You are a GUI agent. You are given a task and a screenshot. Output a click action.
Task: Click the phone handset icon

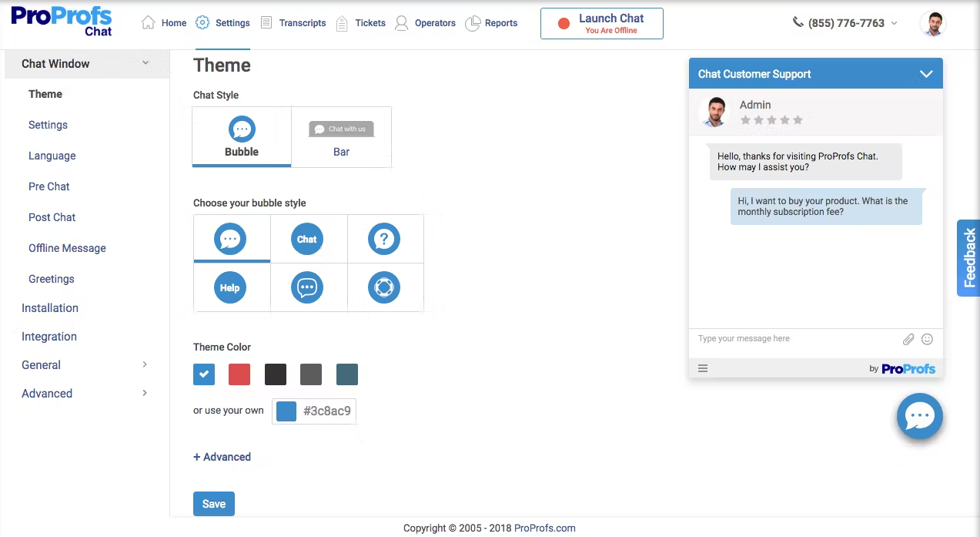click(x=798, y=22)
